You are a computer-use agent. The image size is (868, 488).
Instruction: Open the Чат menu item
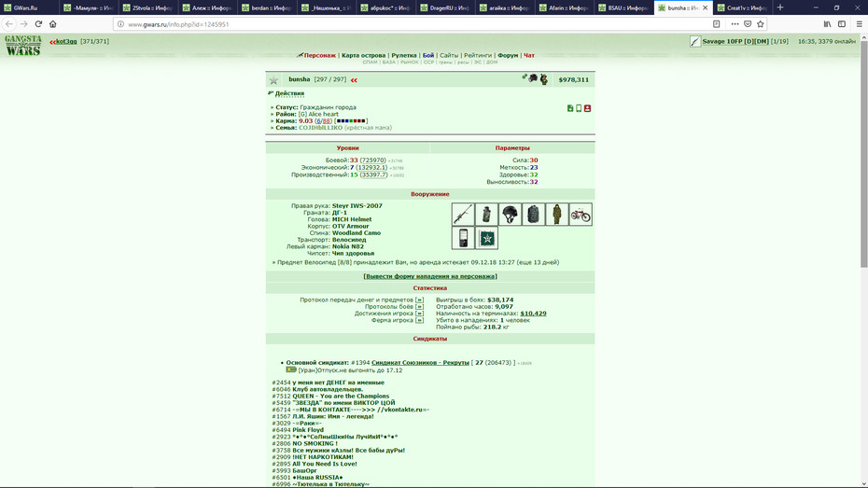(529, 55)
